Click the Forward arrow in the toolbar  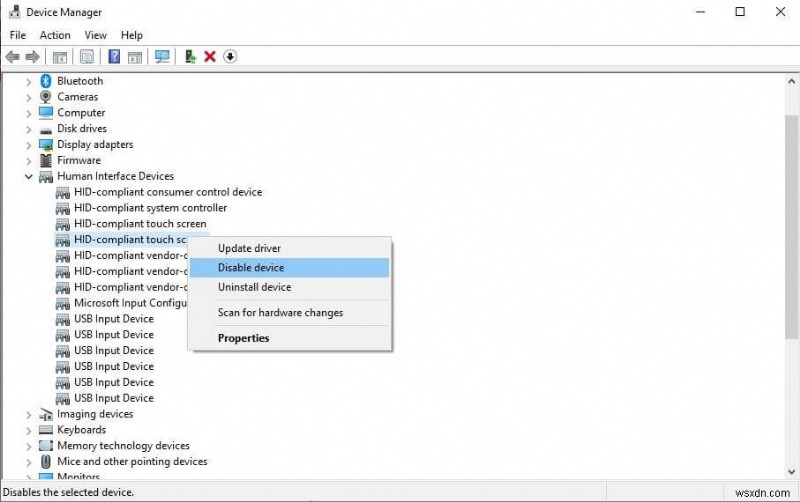pos(33,57)
